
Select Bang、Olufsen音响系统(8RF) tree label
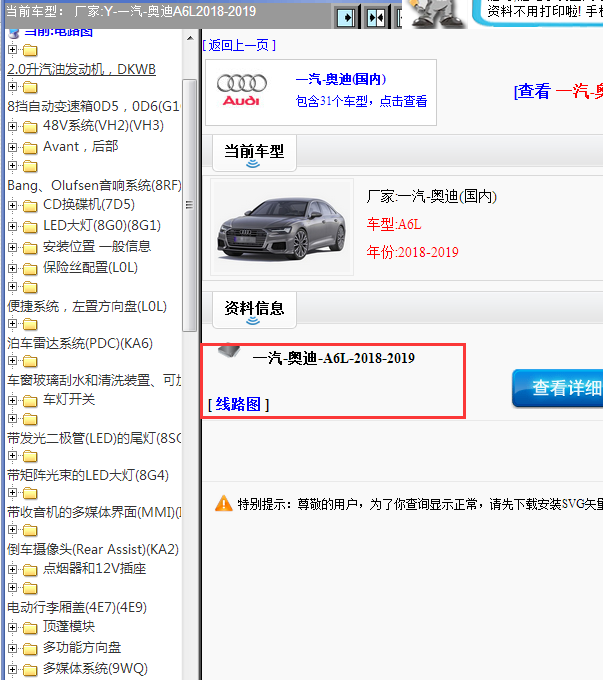[94, 185]
